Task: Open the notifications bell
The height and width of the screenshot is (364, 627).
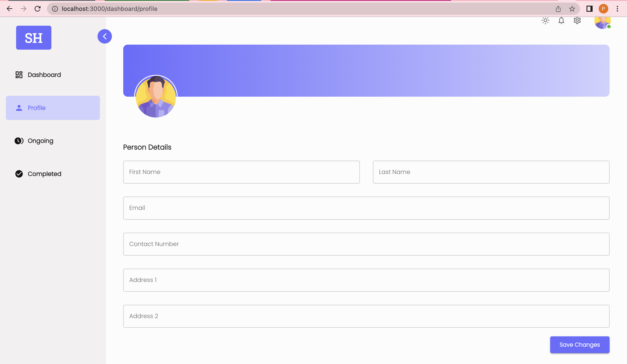Action: pyautogui.click(x=561, y=21)
